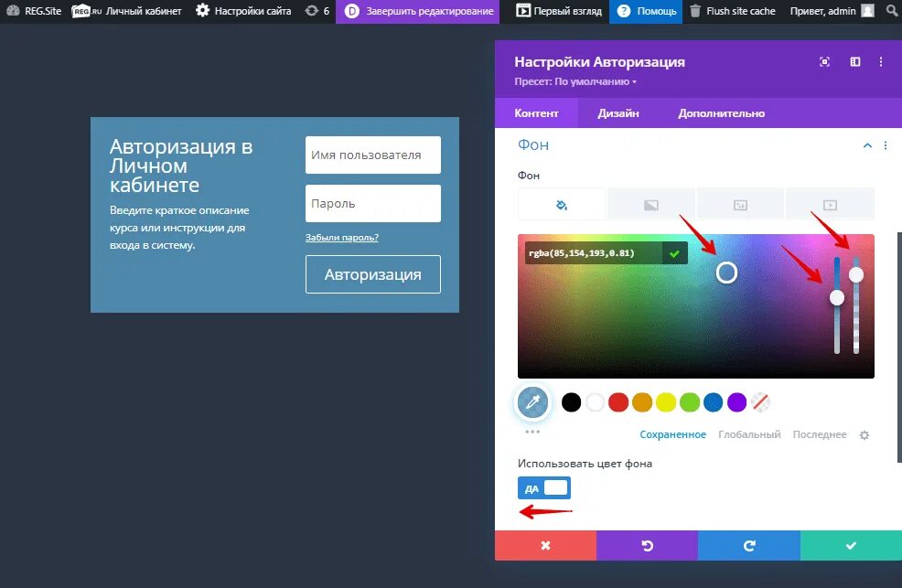The image size is (902, 588).
Task: Click the eyedropper color button
Action: pyautogui.click(x=532, y=401)
